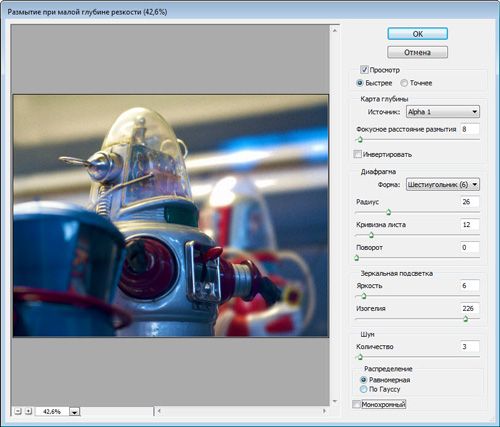Click the preview scroll up arrow
The height and width of the screenshot is (427, 500).
pos(335,30)
